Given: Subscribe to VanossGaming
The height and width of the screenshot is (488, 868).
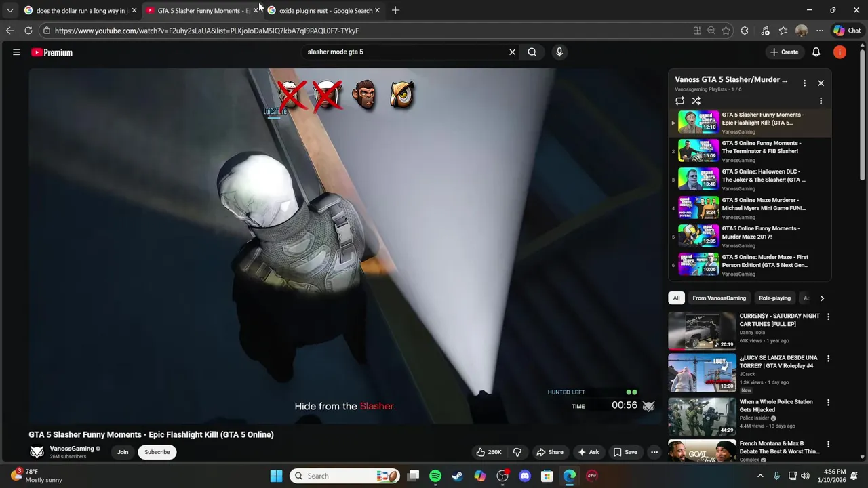Looking at the screenshot, I should coord(157,452).
